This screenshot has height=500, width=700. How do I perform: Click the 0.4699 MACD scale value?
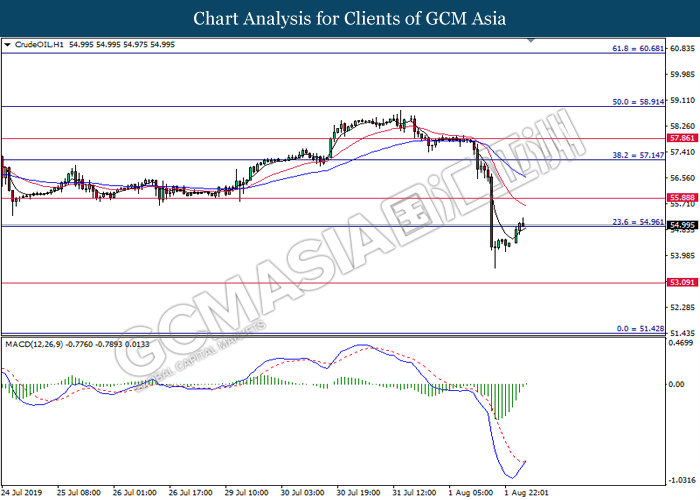pyautogui.click(x=681, y=343)
